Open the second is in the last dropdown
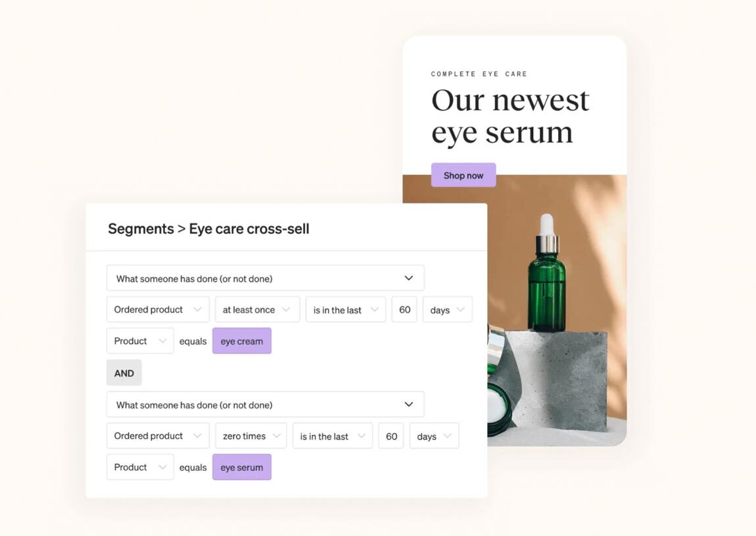This screenshot has width=756, height=536. 332,436
